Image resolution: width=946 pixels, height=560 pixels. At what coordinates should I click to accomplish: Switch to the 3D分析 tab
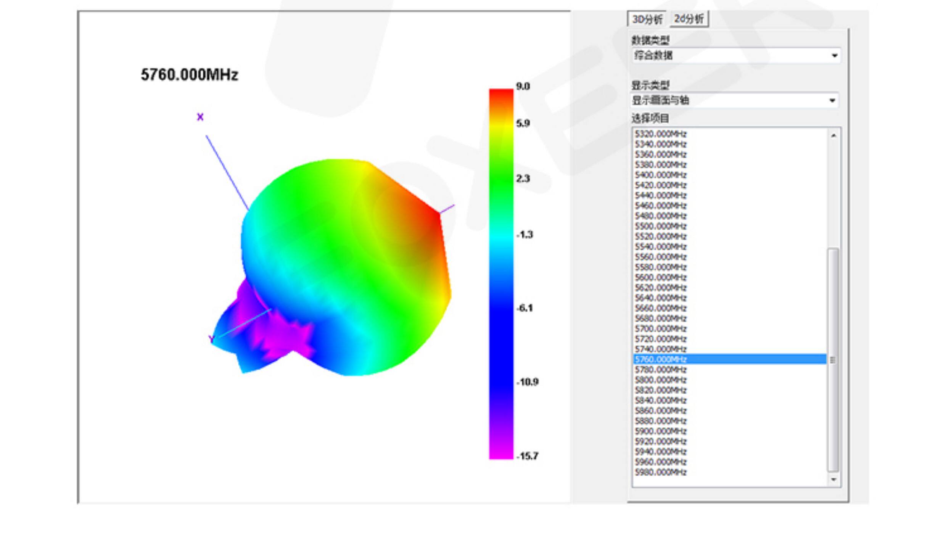[647, 19]
